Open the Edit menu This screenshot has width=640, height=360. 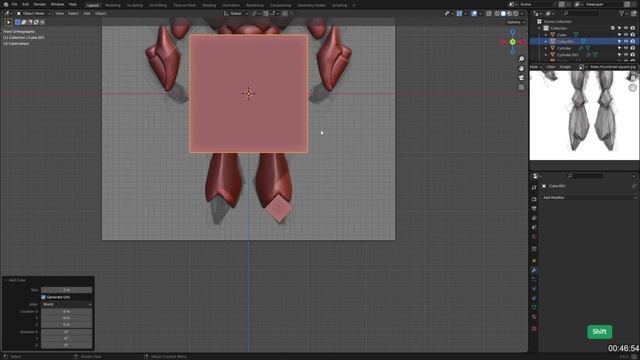point(25,4)
